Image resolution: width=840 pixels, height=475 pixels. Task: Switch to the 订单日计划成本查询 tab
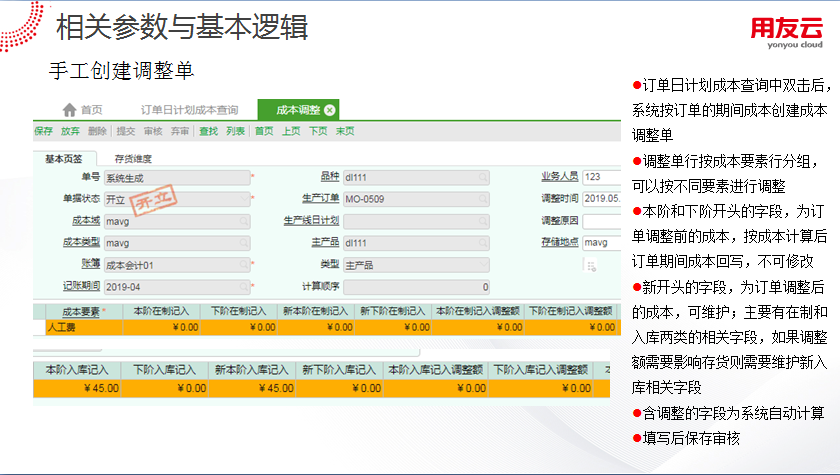point(189,110)
